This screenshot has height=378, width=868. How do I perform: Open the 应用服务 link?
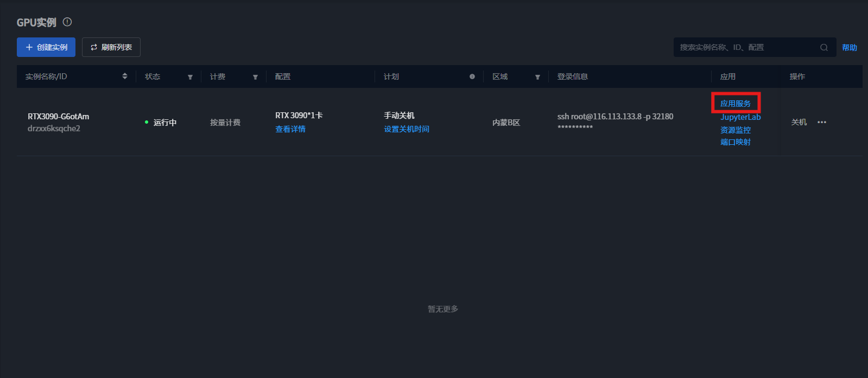[736, 104]
